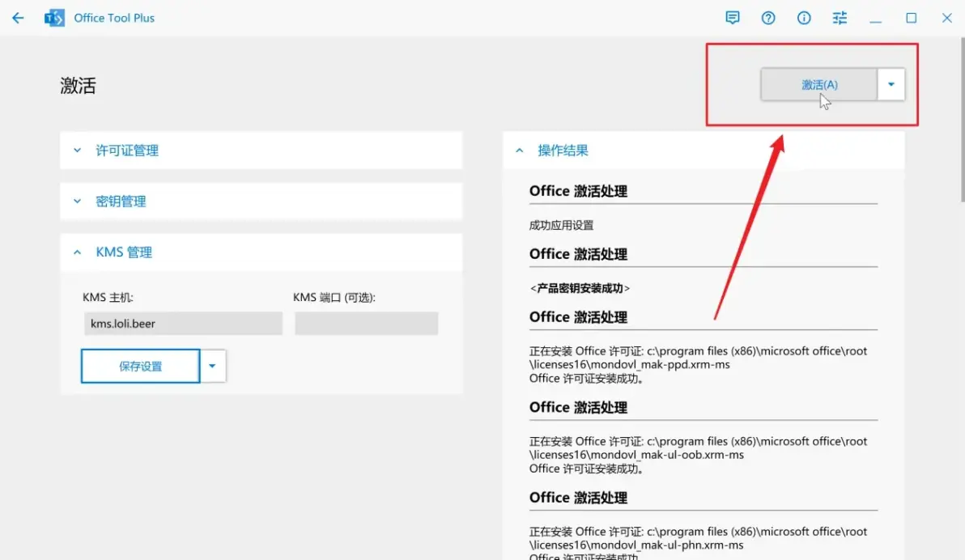Expand the 密钥管理 section

point(261,202)
